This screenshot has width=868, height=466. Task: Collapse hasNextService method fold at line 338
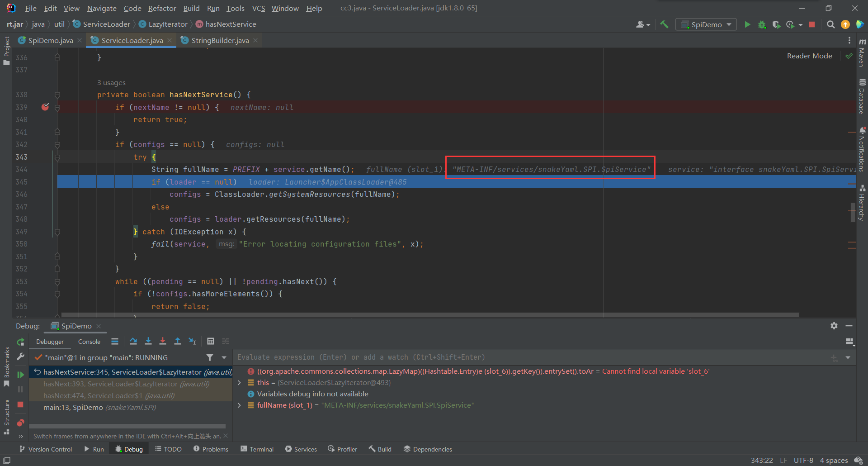(57, 95)
